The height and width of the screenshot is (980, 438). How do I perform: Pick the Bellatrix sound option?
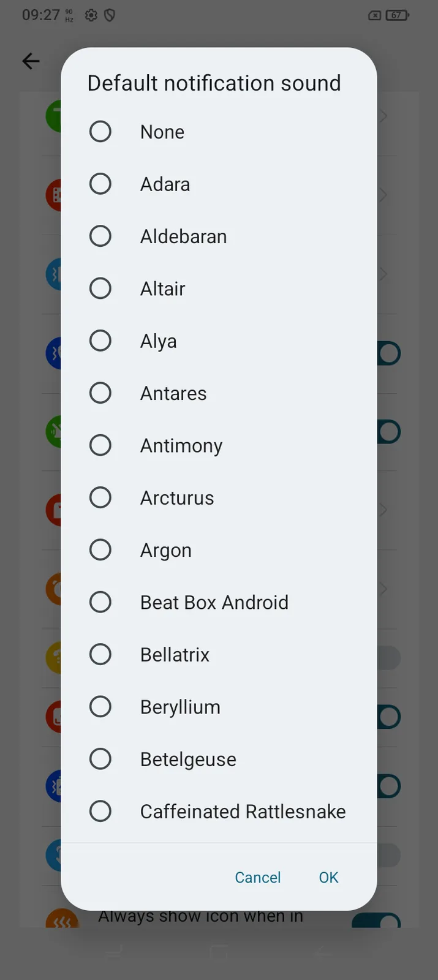click(x=100, y=654)
